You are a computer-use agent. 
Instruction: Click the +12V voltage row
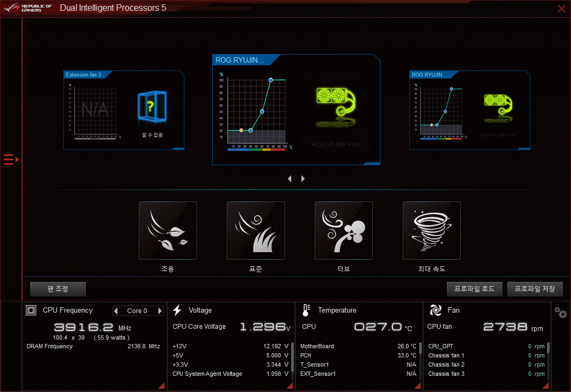coord(230,346)
